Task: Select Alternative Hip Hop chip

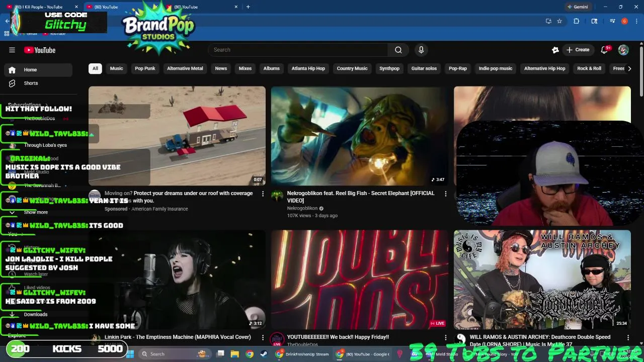Action: [545, 68]
